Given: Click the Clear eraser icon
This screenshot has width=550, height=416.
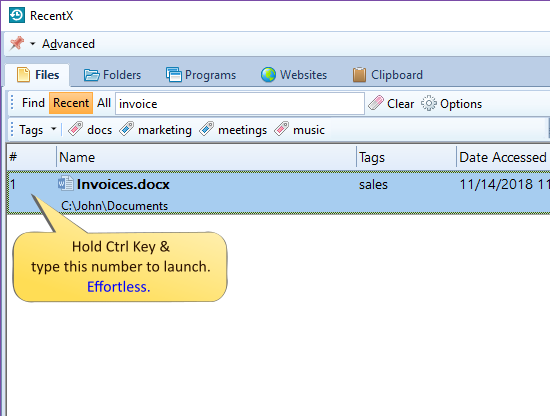Looking at the screenshot, I should tap(376, 103).
